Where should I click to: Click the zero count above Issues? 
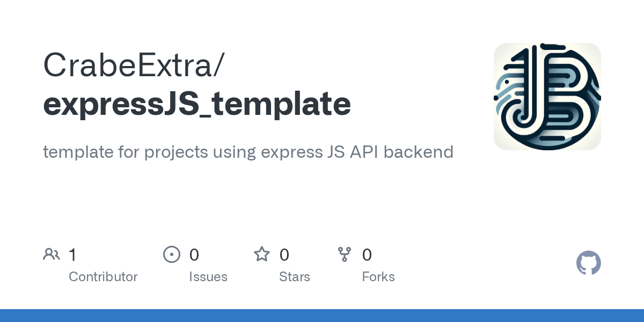194,254
